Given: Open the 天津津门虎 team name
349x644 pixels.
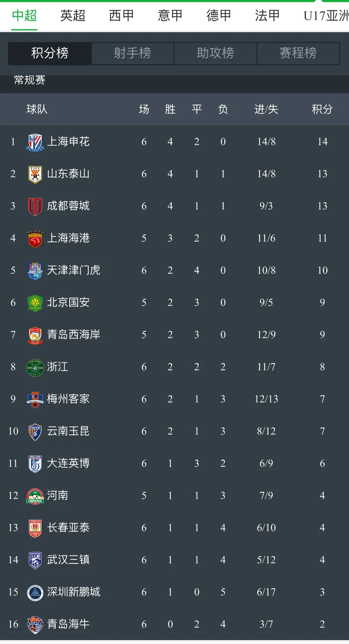Looking at the screenshot, I should coord(73,270).
